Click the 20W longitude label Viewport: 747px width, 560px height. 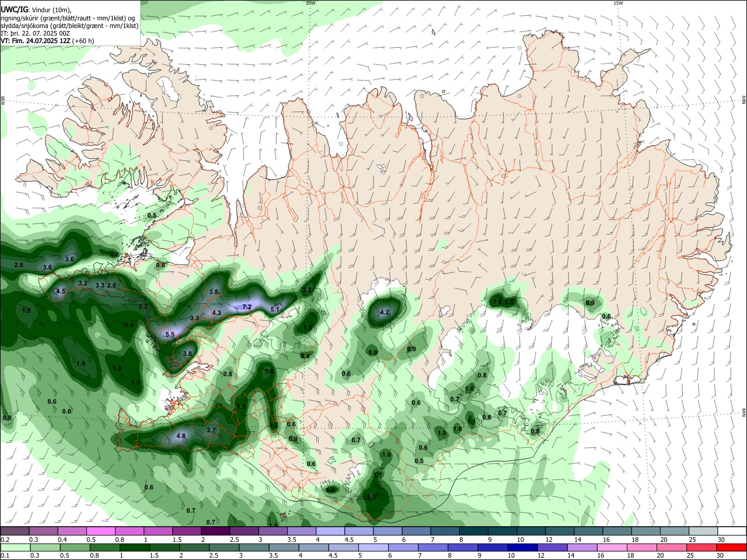tap(310, 3)
